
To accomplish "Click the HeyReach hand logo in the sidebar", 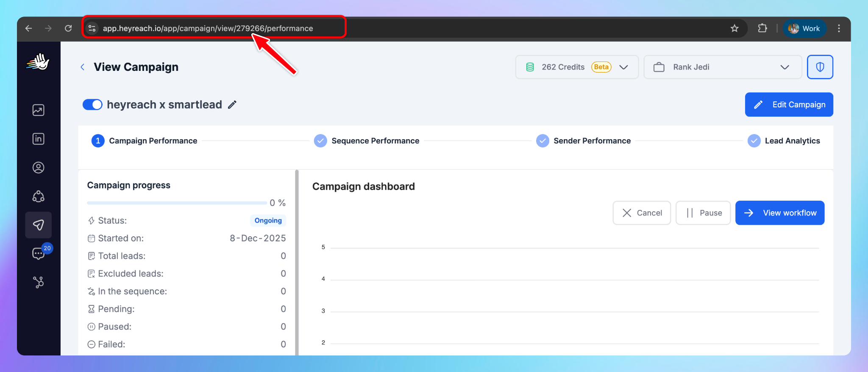I will click(38, 62).
